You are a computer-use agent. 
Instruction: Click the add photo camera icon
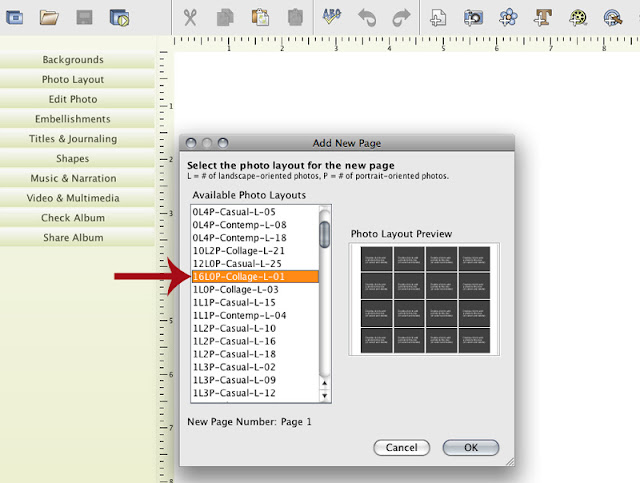coord(473,18)
